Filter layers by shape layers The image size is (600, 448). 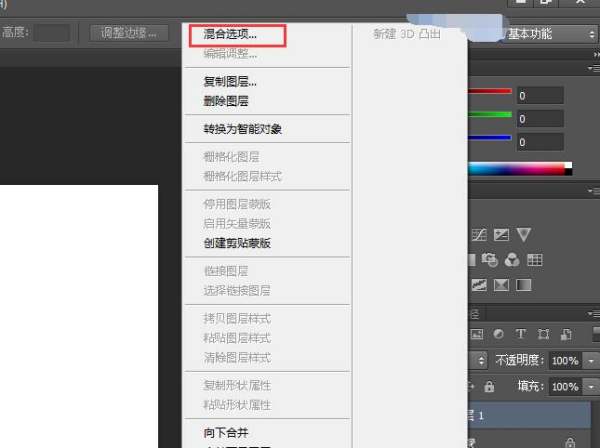(543, 334)
